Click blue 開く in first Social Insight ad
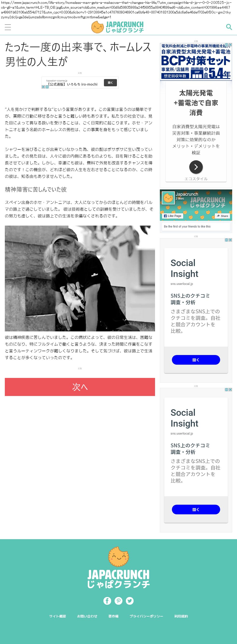 click(x=196, y=360)
